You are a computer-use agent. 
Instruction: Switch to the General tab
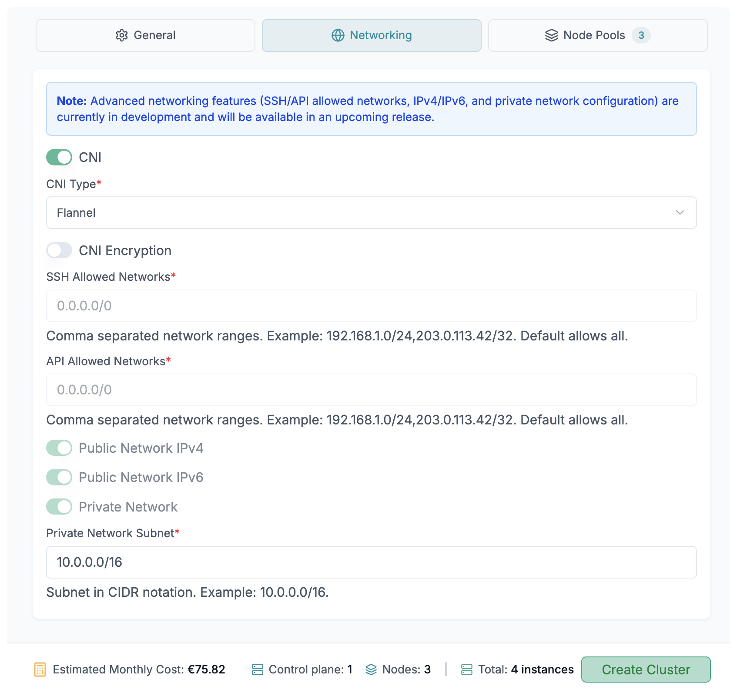pyautogui.click(x=145, y=35)
